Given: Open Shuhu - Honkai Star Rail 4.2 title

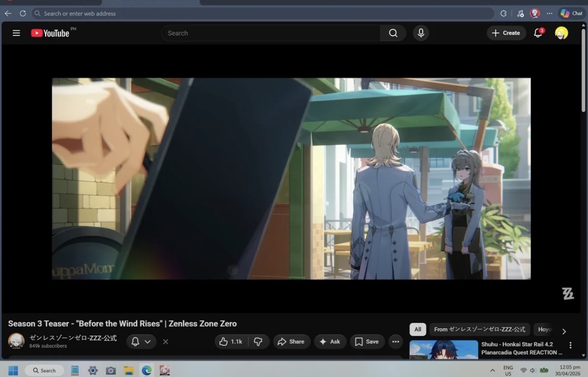Looking at the screenshot, I should coord(522,348).
